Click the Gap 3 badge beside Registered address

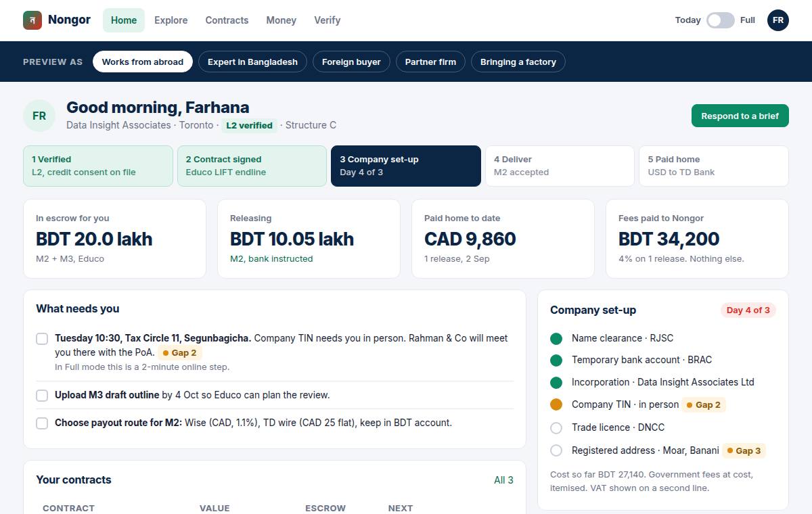744,450
